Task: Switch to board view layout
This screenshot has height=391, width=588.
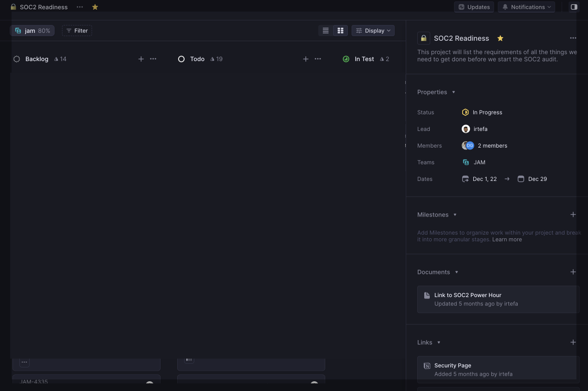Action: (x=340, y=31)
